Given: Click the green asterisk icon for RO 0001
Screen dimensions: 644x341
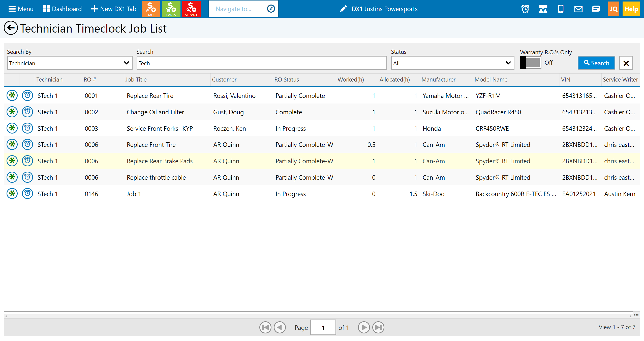Looking at the screenshot, I should 12,95.
